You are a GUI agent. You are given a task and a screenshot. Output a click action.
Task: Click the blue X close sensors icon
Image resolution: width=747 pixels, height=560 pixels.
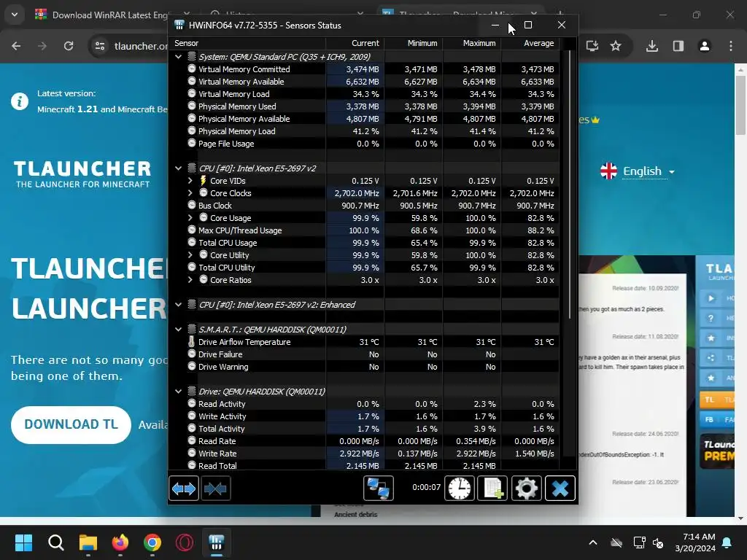[x=560, y=488]
